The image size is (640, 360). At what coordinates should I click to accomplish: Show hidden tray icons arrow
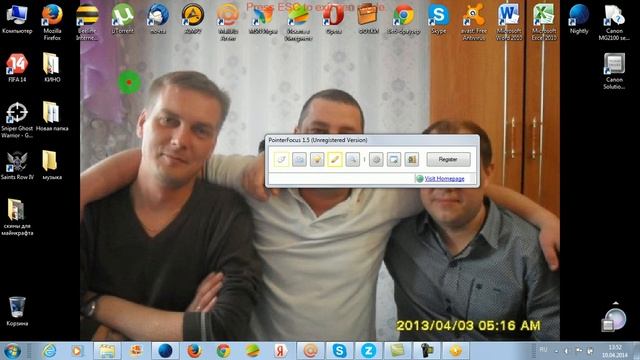tap(556, 351)
